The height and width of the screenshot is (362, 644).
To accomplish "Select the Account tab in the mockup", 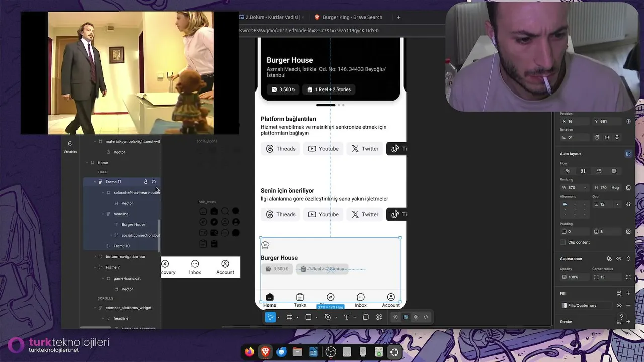I will click(391, 300).
